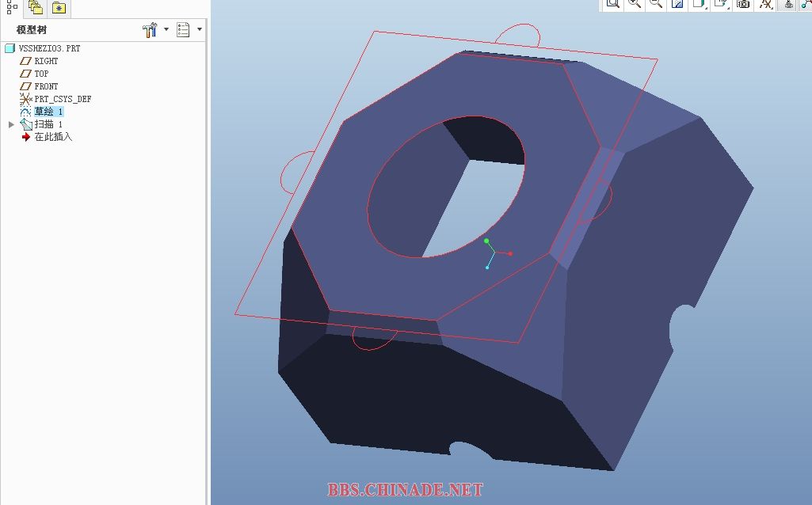Open the camera saved views icon

(x=743, y=4)
